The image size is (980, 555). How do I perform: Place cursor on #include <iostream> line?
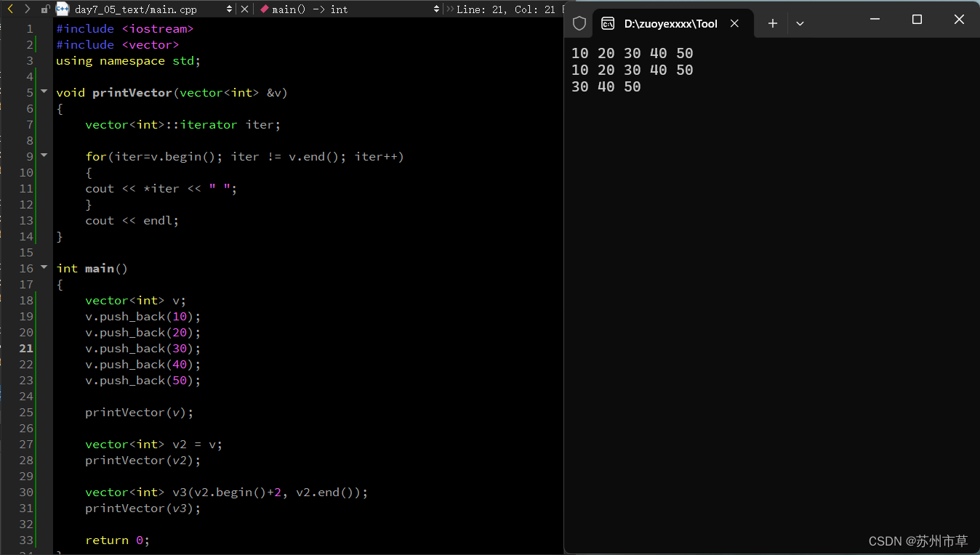125,28
